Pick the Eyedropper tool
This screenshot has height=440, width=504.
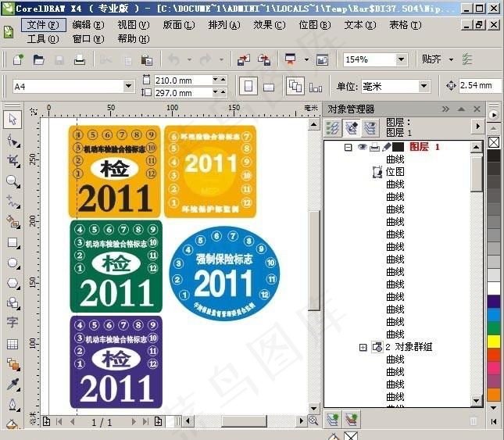tap(13, 385)
